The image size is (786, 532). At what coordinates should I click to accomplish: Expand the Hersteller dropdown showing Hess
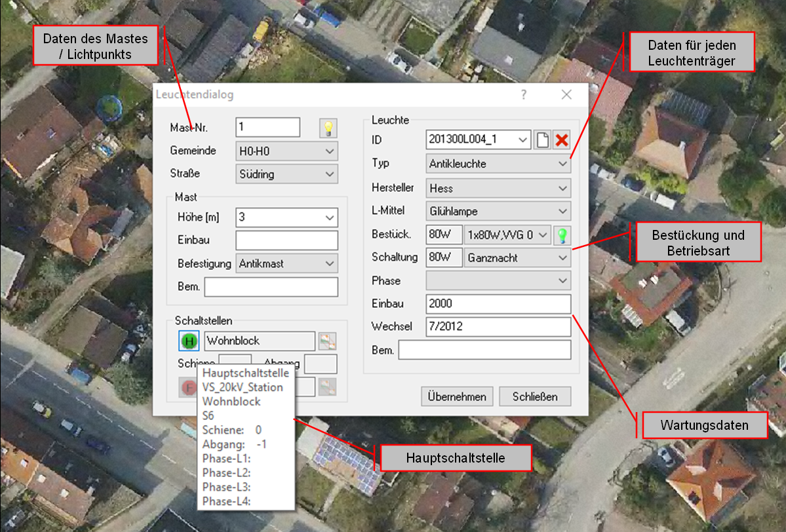tap(498, 188)
